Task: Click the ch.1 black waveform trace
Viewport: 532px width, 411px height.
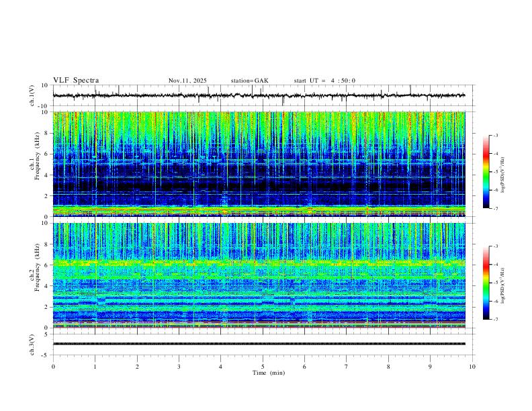Action: pyautogui.click(x=259, y=95)
